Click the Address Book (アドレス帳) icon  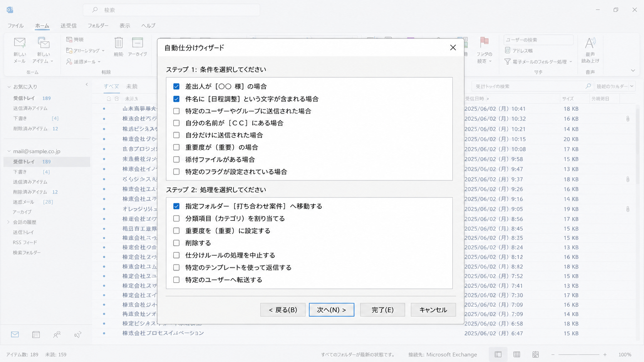pos(508,50)
